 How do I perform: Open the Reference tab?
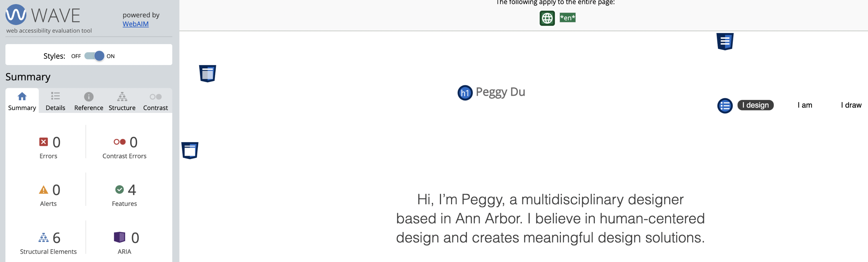[89, 101]
